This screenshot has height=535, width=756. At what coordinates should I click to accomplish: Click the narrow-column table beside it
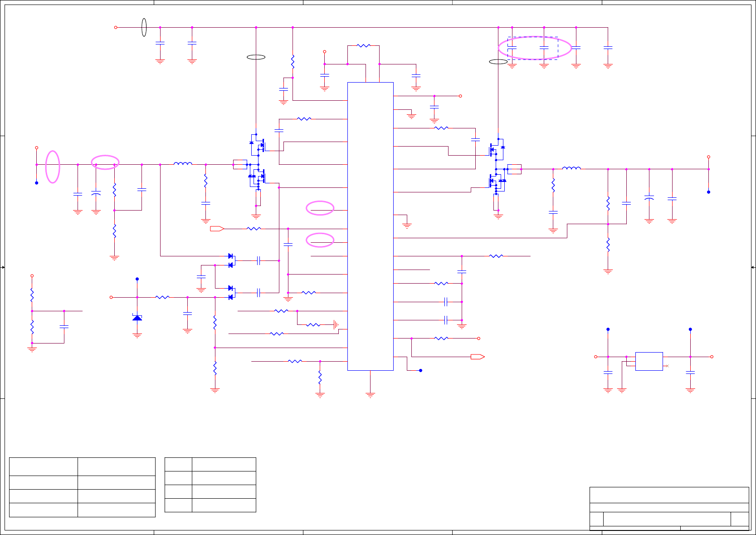(210, 485)
